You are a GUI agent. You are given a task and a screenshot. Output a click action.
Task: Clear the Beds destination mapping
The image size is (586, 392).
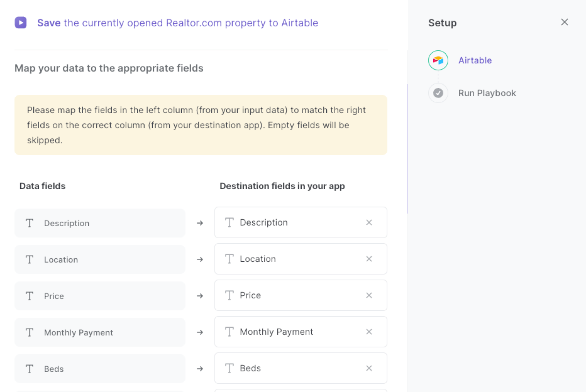pyautogui.click(x=369, y=368)
